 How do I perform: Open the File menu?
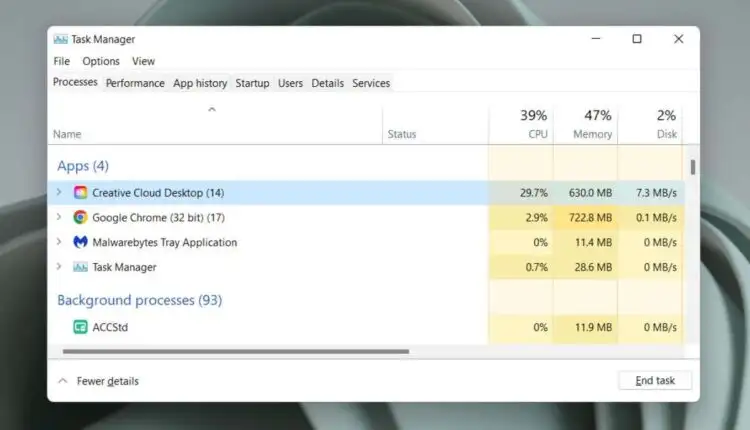click(62, 61)
